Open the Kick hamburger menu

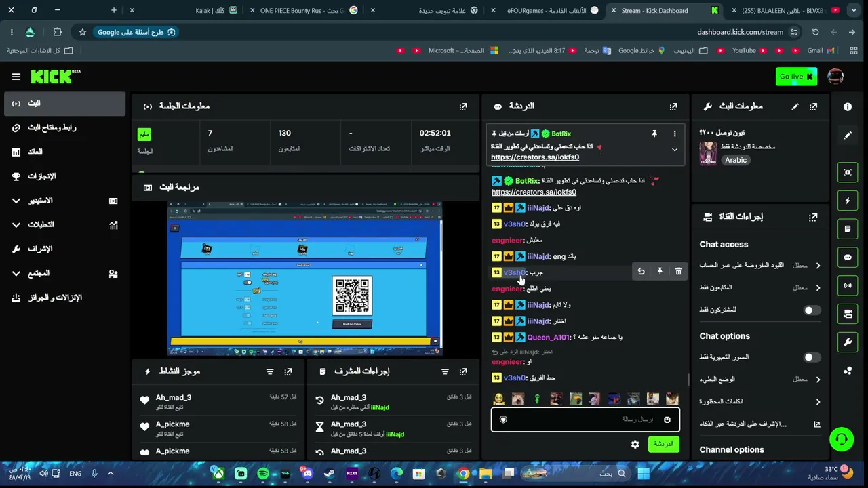coord(16,77)
